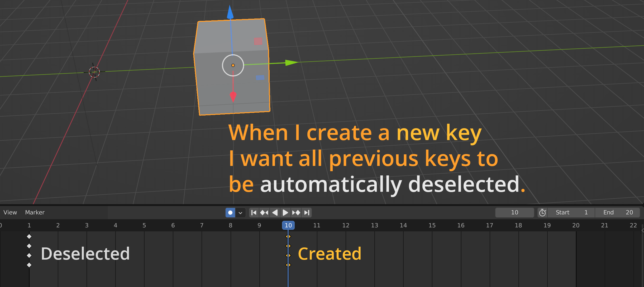This screenshot has width=644, height=287.
Task: Click the 3D cursor in the viewport
Action: pos(94,72)
